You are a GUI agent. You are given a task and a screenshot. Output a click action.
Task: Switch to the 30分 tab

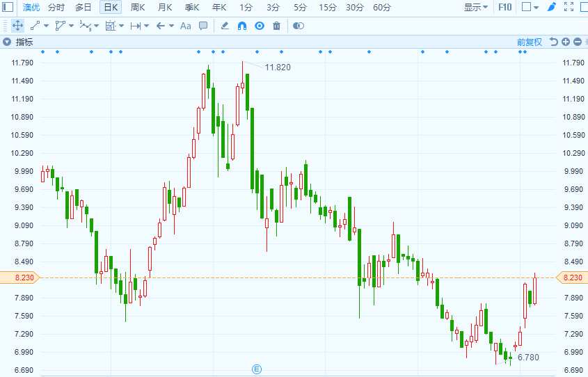pyautogui.click(x=354, y=7)
